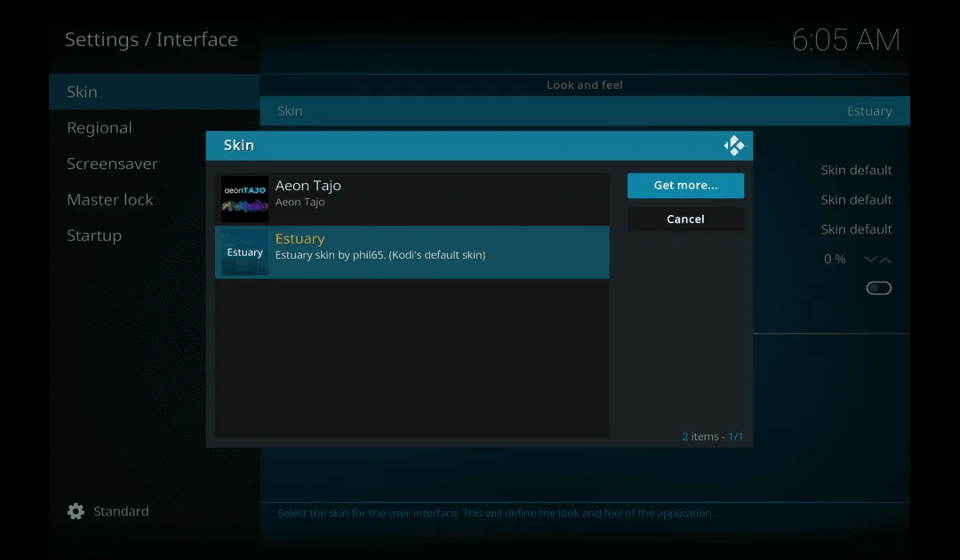The width and height of the screenshot is (960, 560).
Task: Open the Startup settings section
Action: pos(94,235)
